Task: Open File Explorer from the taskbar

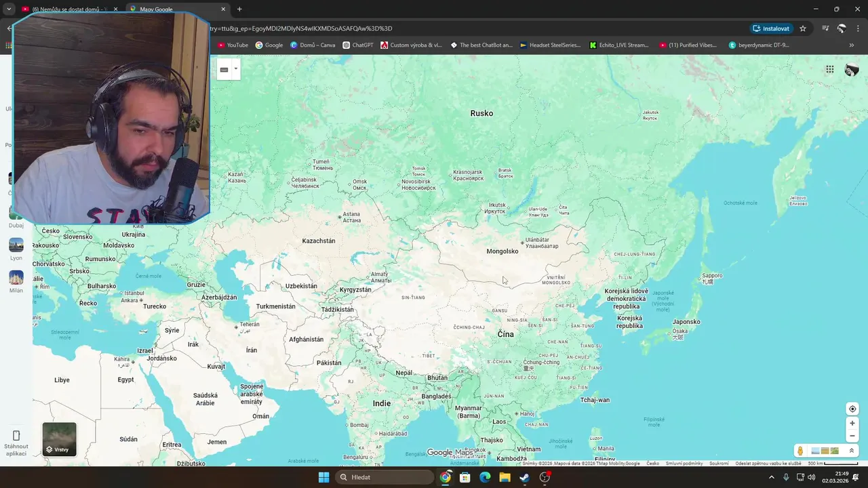Action: (505, 477)
